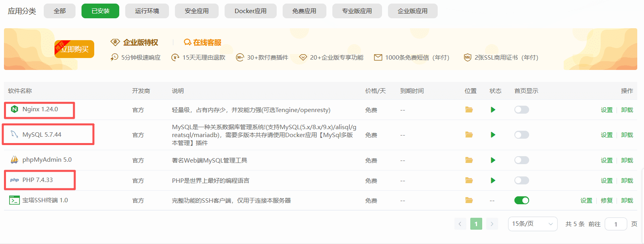644x244 pixels.
Task: Click 卸载 link for PHP 7.4.33
Action: click(x=627, y=180)
